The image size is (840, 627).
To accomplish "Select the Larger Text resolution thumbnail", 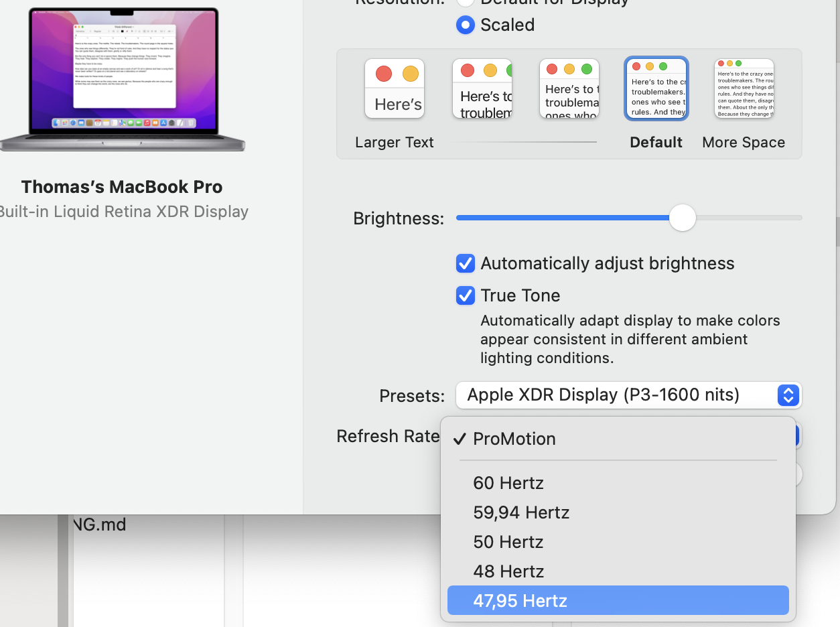I will click(395, 88).
